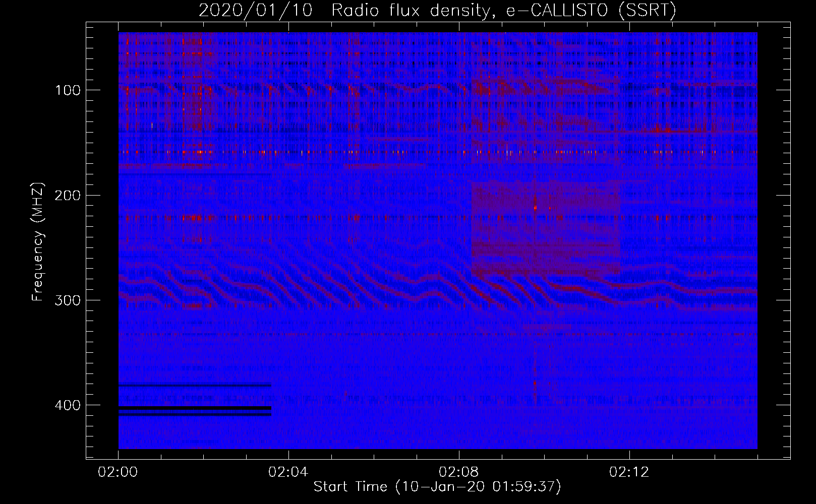Click the 'Start Time (10-Jan-20 01:59:37)' x-axis label
This screenshot has width=816, height=504.
437,487
